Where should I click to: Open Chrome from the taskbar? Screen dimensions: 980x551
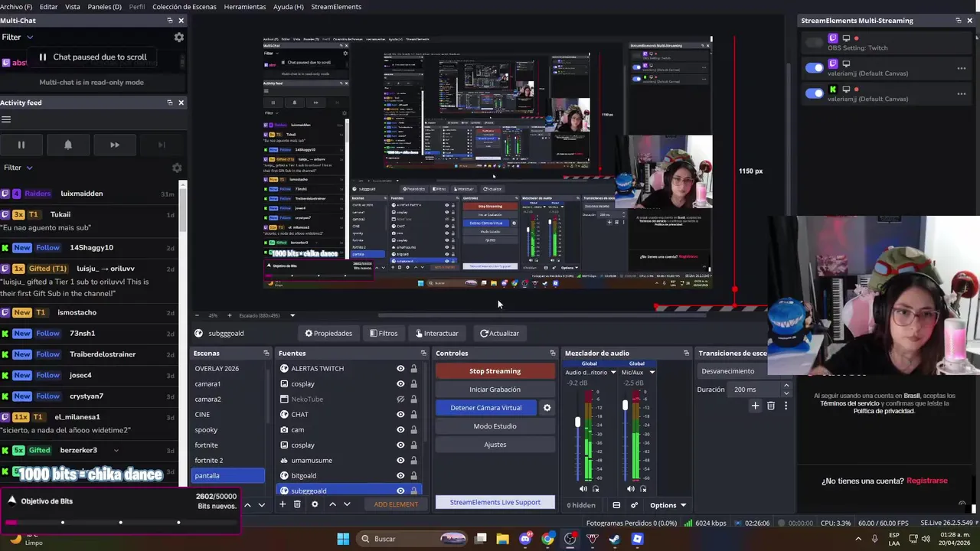[548, 539]
